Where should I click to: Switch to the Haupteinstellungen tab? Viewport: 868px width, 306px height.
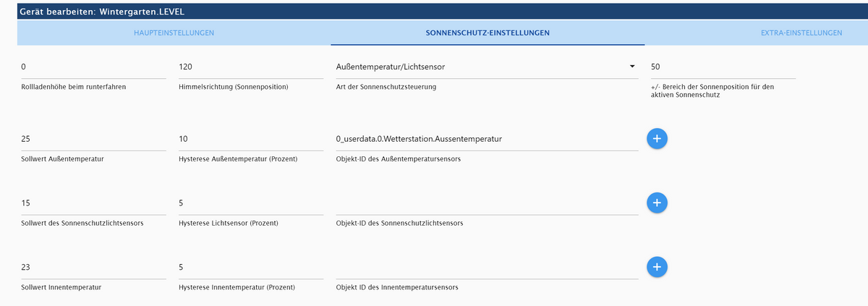pyautogui.click(x=174, y=33)
